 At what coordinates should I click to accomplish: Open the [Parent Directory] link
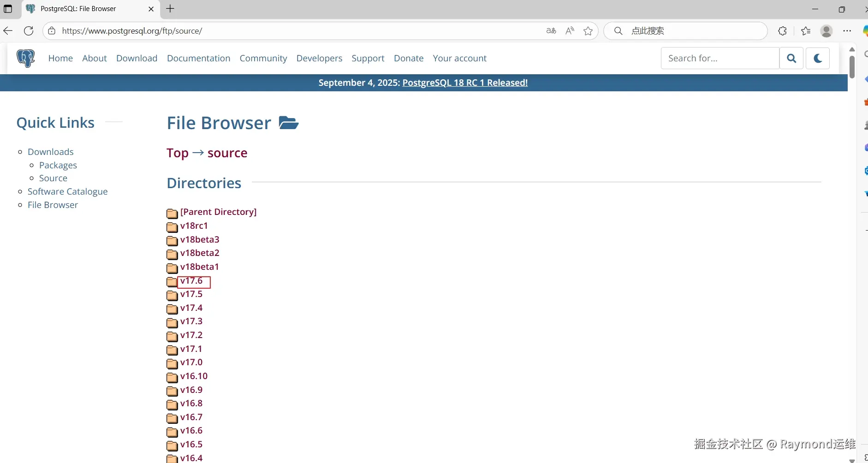pyautogui.click(x=219, y=212)
